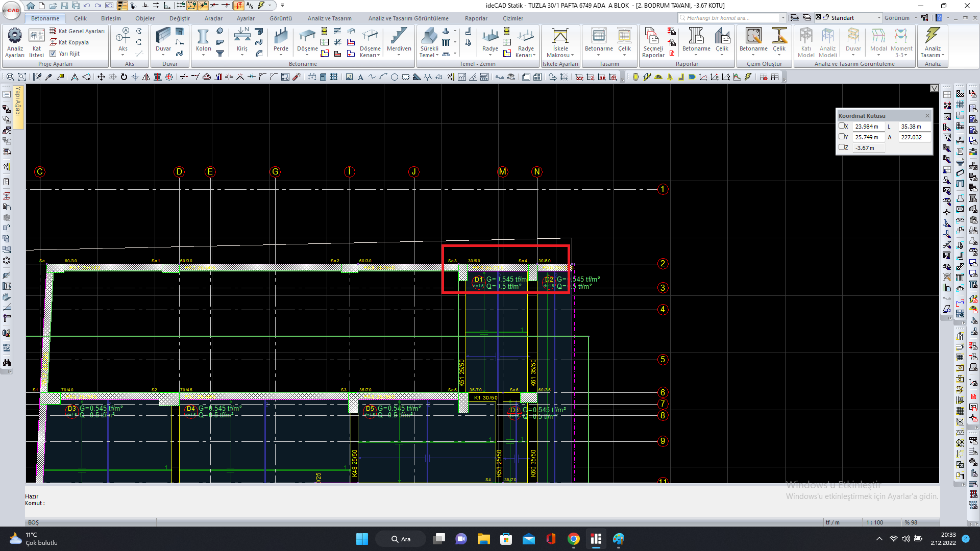Switch to Objeler ribbon tab
This screenshot has width=980, height=551.
pos(145,18)
